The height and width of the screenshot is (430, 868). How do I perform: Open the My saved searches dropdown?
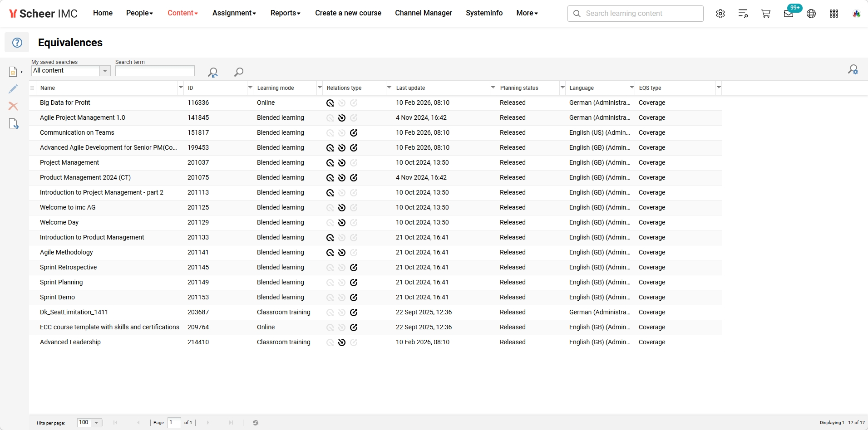[x=105, y=71]
